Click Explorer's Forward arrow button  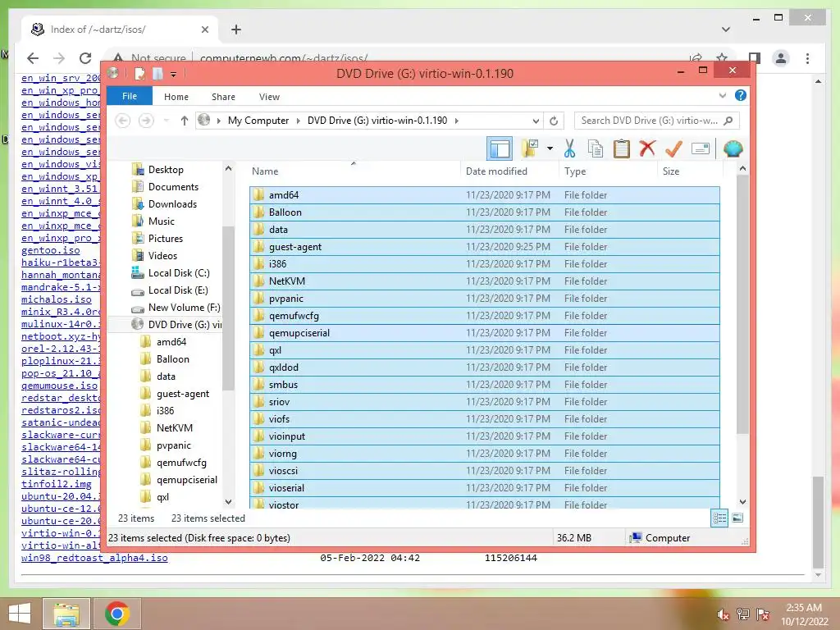click(x=146, y=121)
